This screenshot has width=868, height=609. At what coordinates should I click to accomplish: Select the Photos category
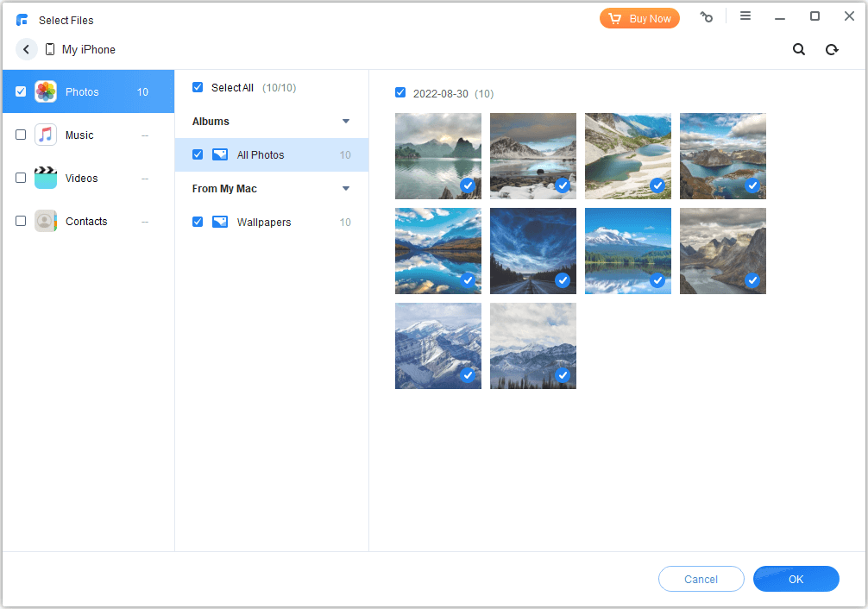[82, 92]
